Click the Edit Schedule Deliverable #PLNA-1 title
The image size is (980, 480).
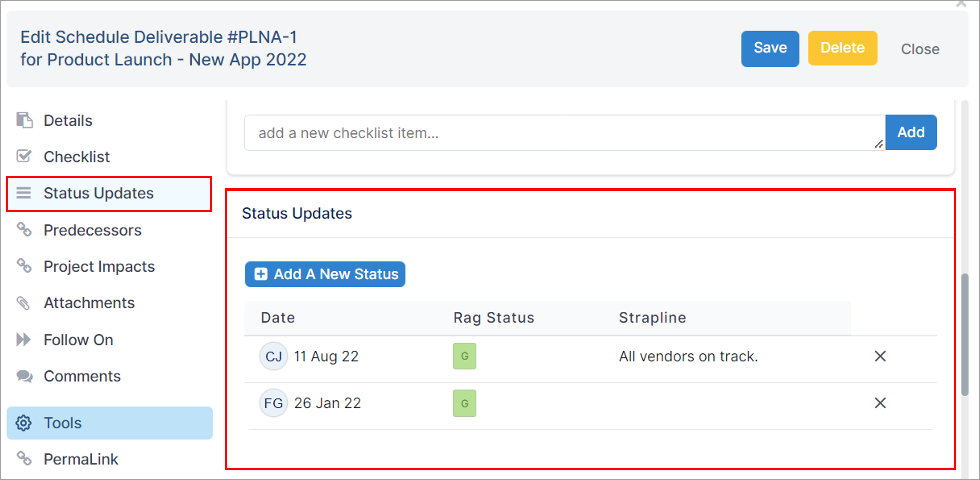click(158, 37)
